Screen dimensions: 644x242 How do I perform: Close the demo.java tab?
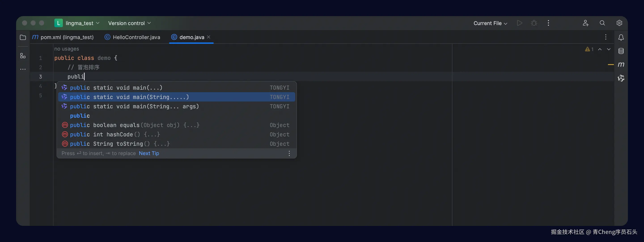pyautogui.click(x=208, y=37)
